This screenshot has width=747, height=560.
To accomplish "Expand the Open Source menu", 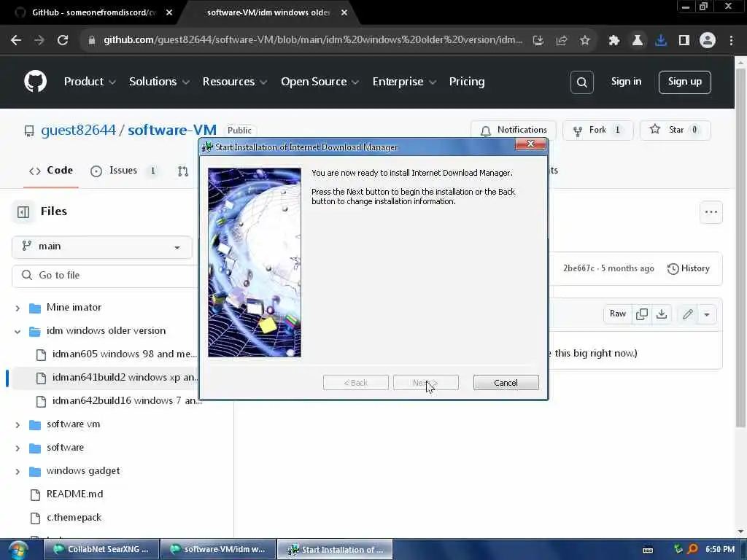I will coord(320,82).
